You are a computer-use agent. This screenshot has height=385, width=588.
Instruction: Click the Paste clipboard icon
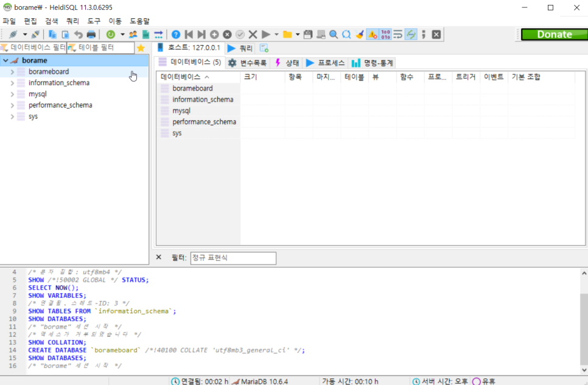tap(65, 35)
